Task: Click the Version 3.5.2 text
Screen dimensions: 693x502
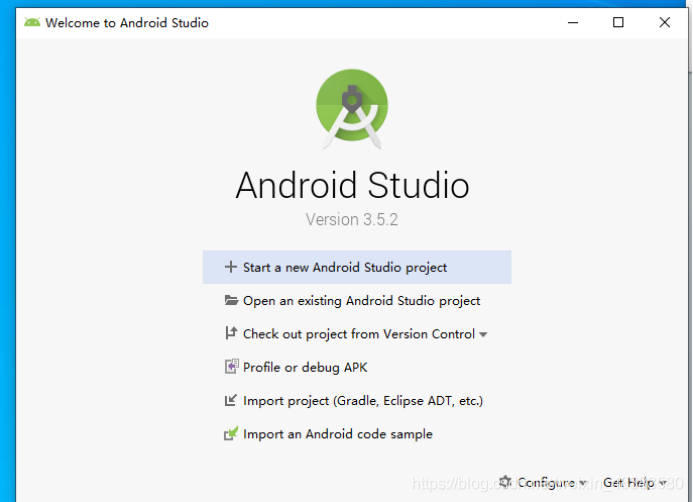Action: point(352,219)
